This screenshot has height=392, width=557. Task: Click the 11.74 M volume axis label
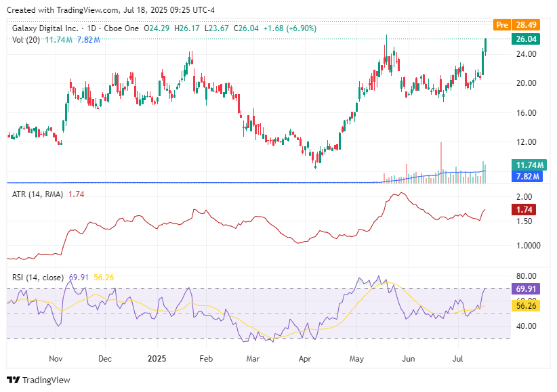(x=529, y=165)
